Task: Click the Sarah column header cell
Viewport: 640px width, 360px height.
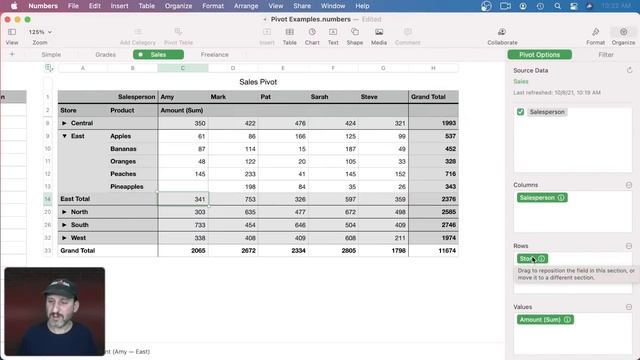Action: point(333,97)
